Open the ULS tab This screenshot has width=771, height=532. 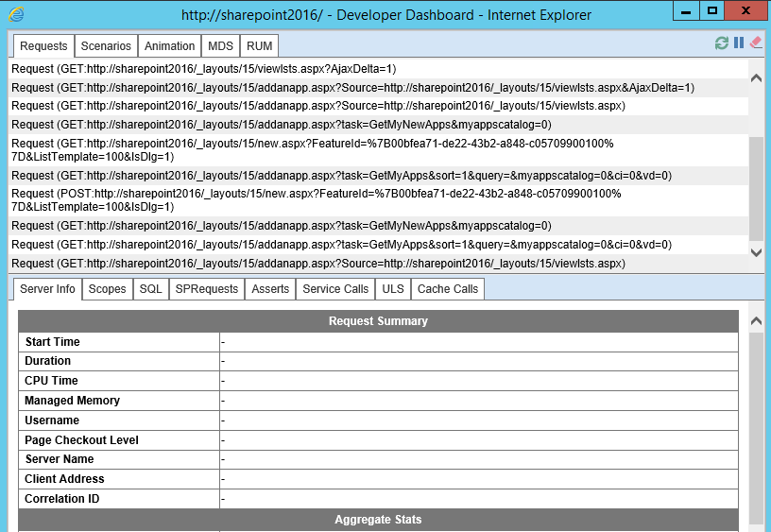[x=393, y=289]
